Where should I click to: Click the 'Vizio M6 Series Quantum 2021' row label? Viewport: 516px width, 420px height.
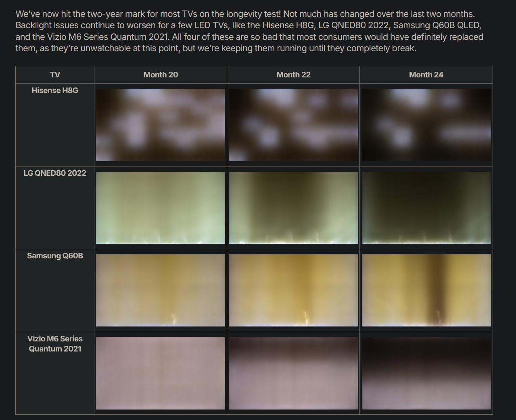click(x=55, y=344)
